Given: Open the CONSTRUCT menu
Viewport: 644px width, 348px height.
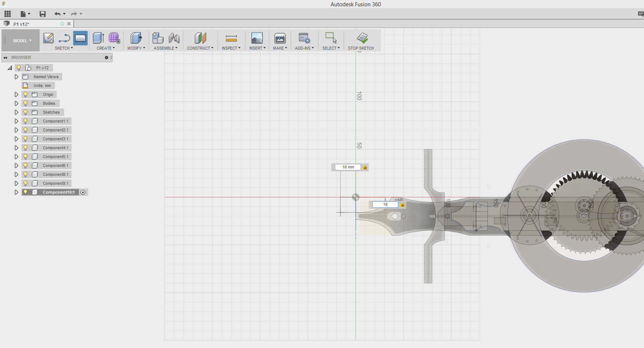Looking at the screenshot, I should pos(200,48).
